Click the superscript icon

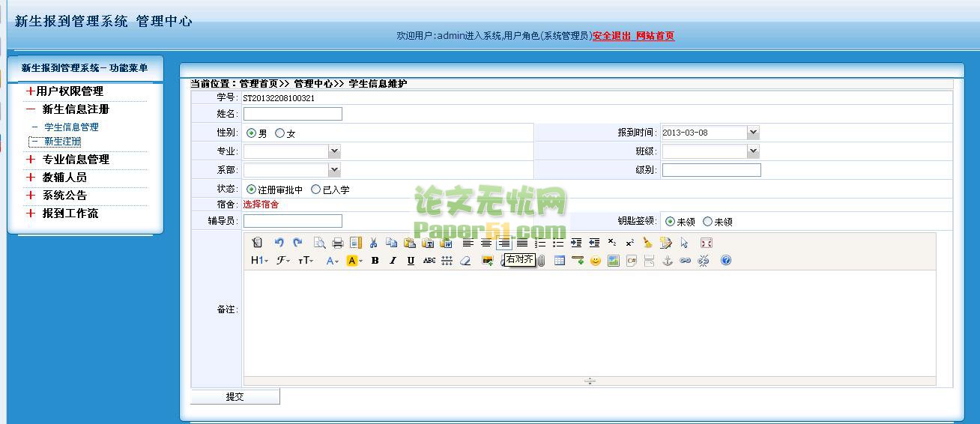(629, 243)
